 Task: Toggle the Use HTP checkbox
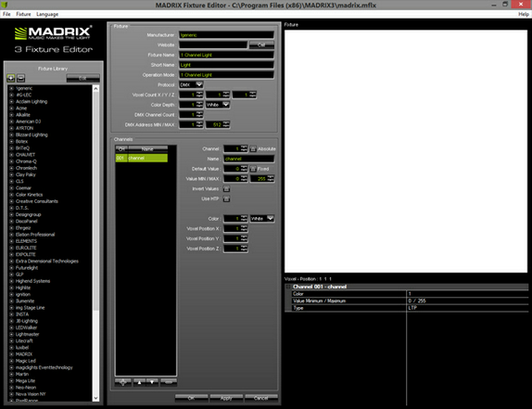(226, 198)
